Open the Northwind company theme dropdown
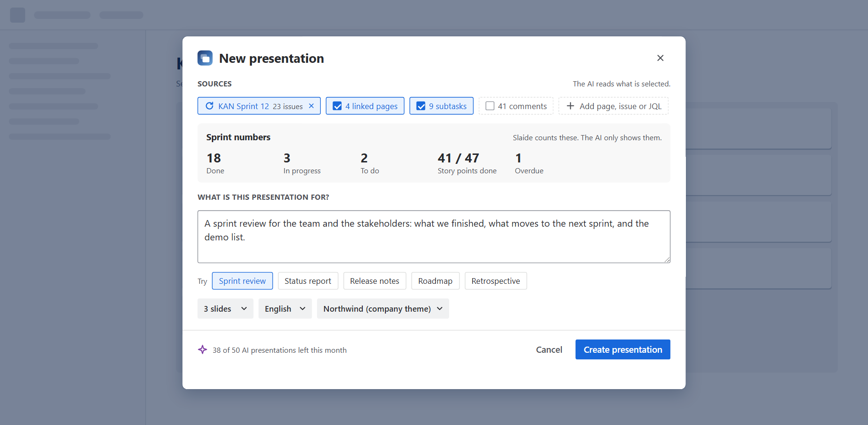This screenshot has height=425, width=868. 383,309
